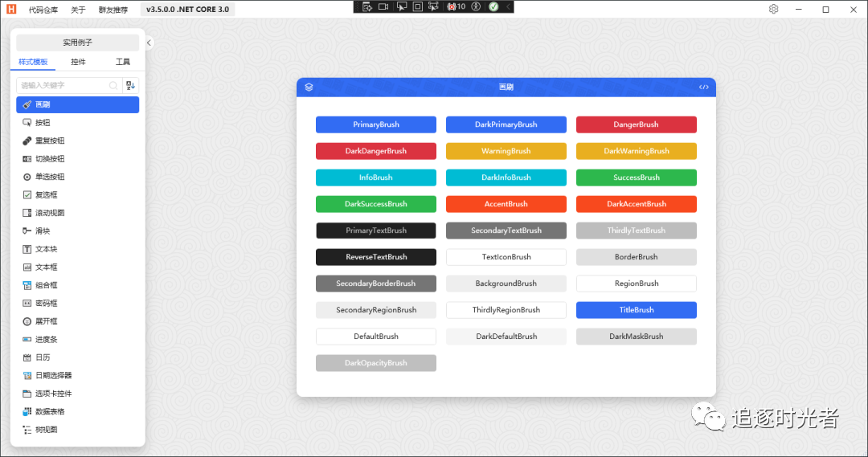Click the DangerBrush red color swatch

[x=636, y=124]
